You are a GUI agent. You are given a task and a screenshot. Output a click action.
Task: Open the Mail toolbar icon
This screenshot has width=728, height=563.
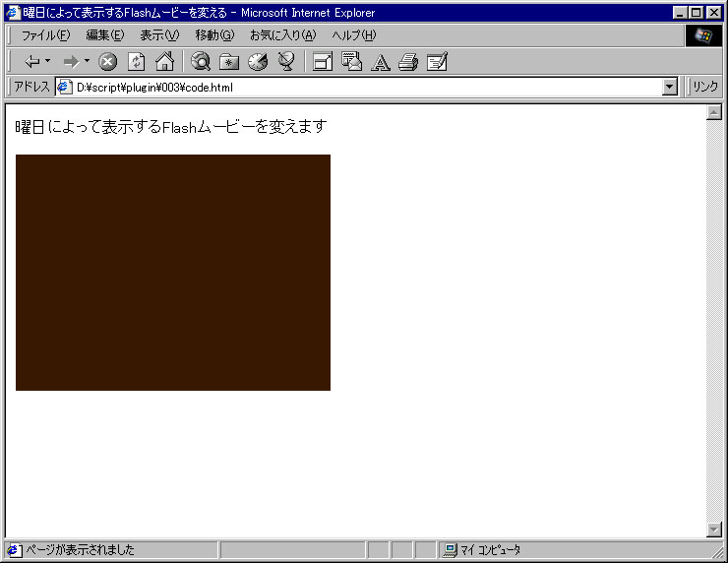point(351,61)
